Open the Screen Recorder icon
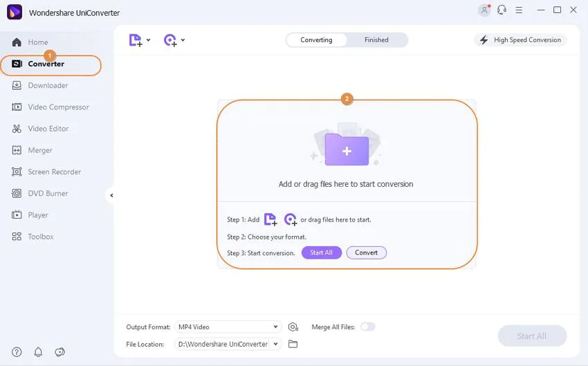This screenshot has width=588, height=366. [17, 172]
